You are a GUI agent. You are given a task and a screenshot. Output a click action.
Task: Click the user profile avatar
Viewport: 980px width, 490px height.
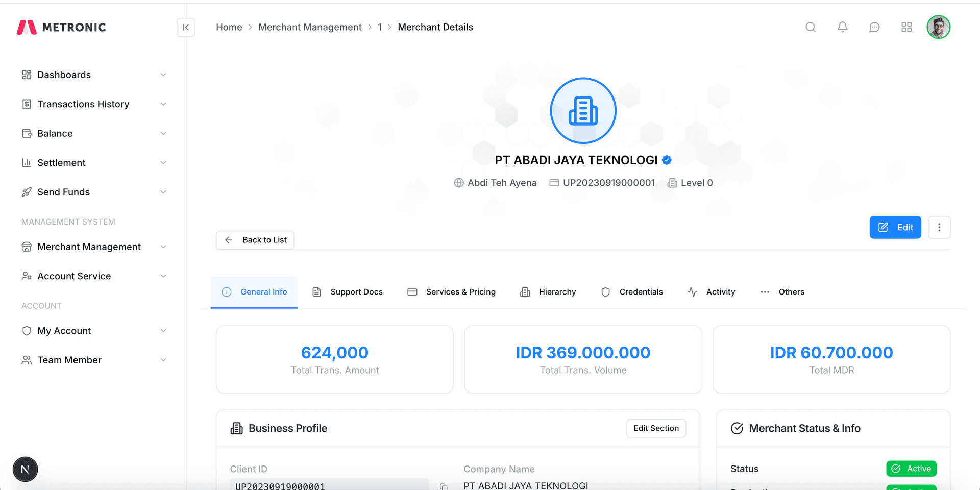[x=938, y=27]
